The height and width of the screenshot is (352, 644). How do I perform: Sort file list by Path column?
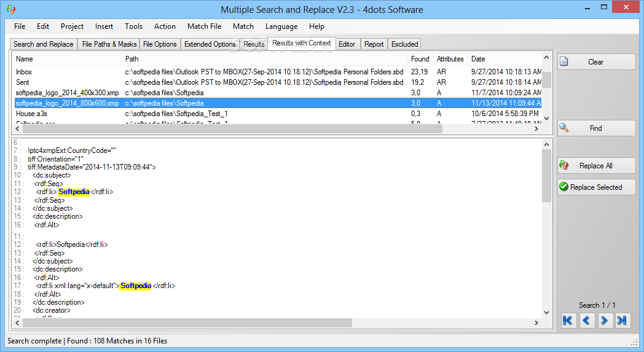click(x=265, y=59)
